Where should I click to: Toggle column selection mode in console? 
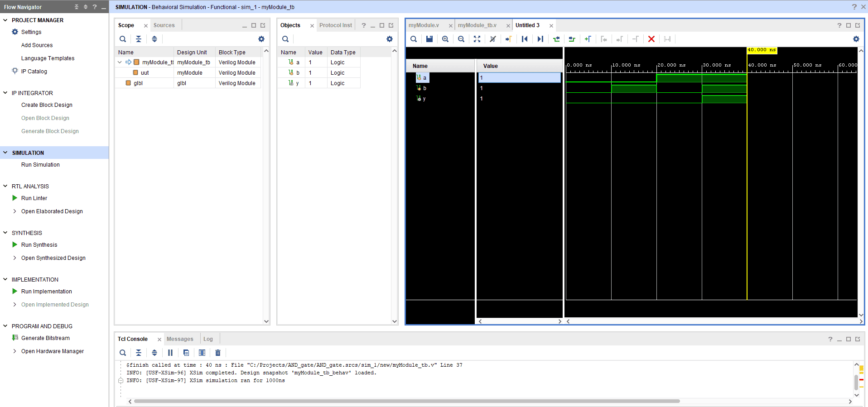[x=202, y=353]
